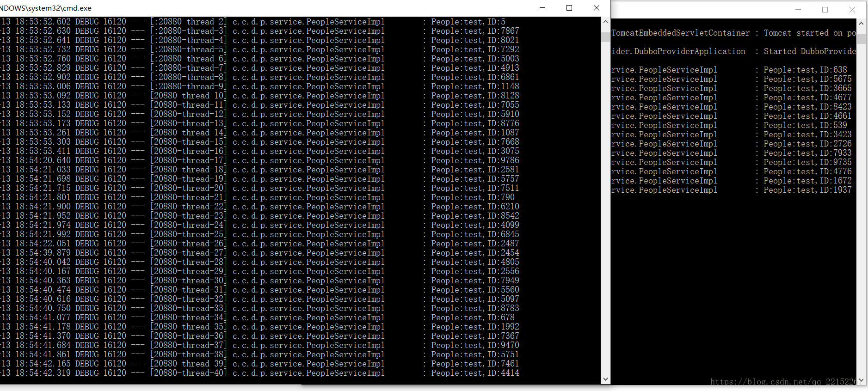Viewport: 868px width, 391px height.
Task: Click log line with ID:5757
Action: 259,179
